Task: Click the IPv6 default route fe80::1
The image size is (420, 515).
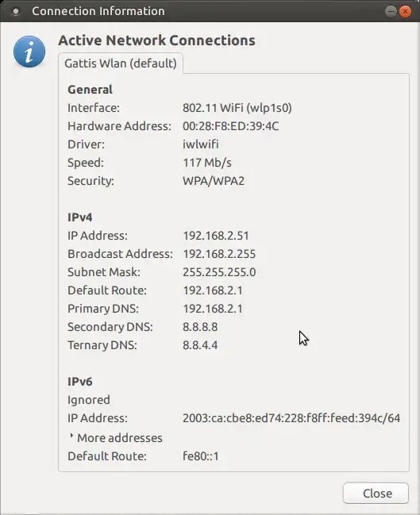Action: (x=200, y=456)
